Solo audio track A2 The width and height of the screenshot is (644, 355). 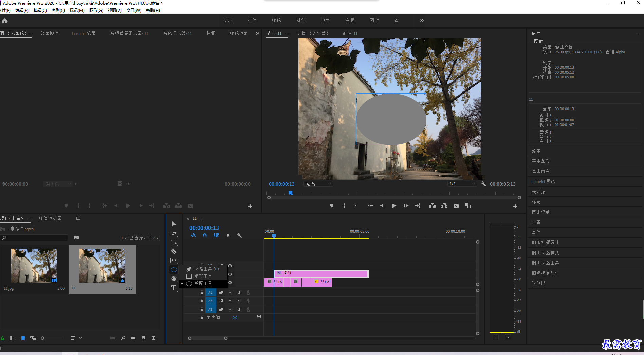239,301
